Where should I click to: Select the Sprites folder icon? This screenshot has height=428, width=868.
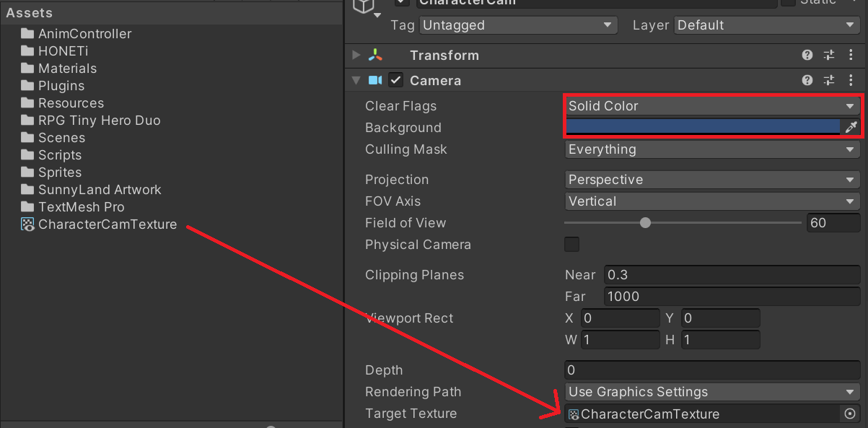[x=27, y=172]
